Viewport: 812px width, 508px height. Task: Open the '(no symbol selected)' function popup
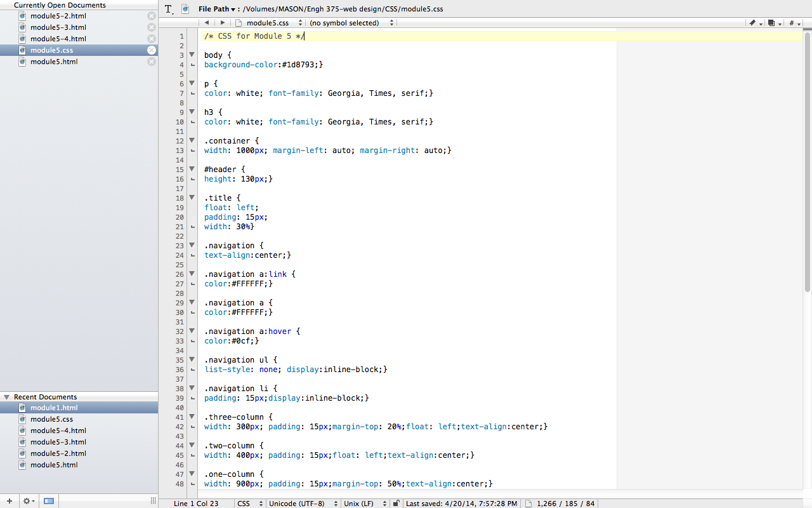point(351,23)
